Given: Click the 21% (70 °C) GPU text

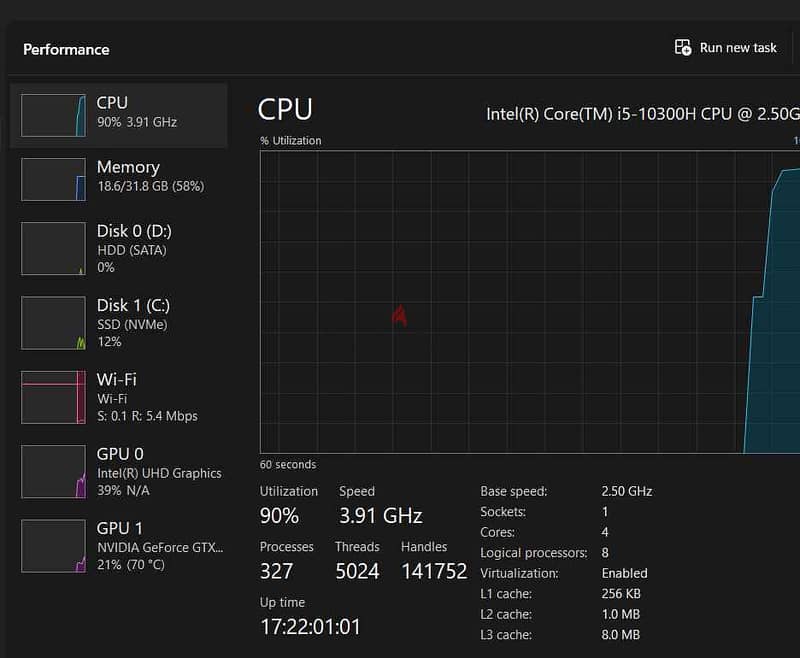Looking at the screenshot, I should [131, 565].
